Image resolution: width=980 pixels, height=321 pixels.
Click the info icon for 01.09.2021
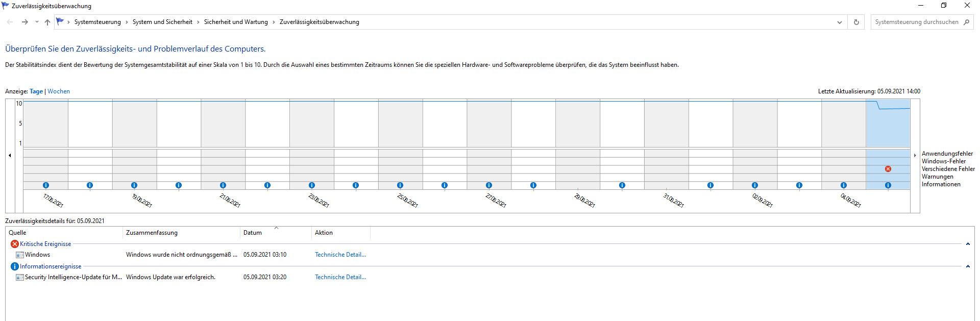click(710, 185)
